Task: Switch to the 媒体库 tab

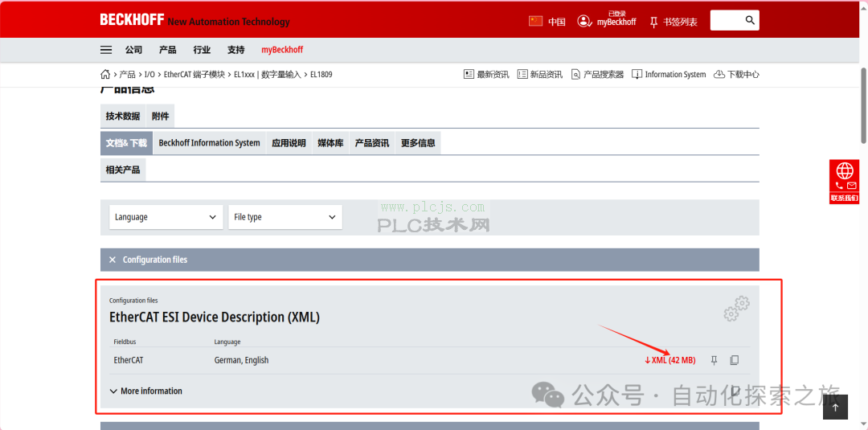Action: [330, 143]
